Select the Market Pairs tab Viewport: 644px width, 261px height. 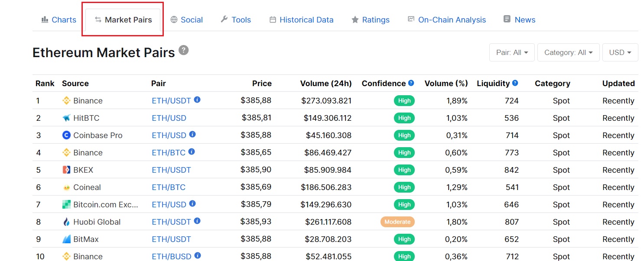pyautogui.click(x=123, y=20)
